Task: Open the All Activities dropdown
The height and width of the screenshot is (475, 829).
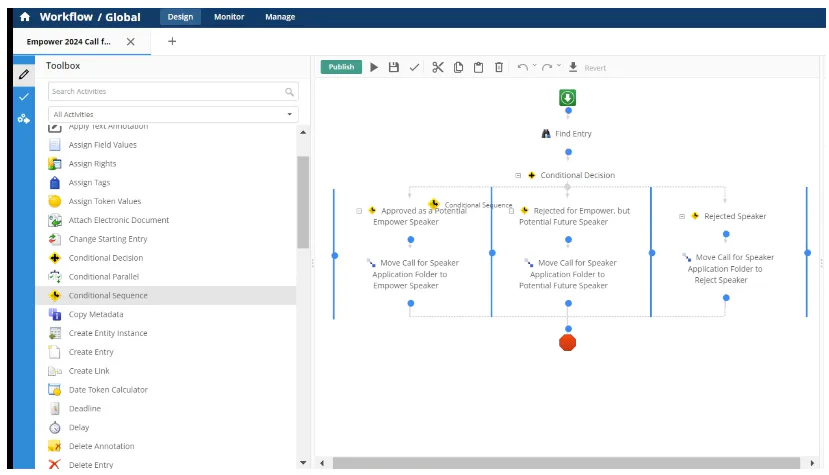Action: pos(173,114)
